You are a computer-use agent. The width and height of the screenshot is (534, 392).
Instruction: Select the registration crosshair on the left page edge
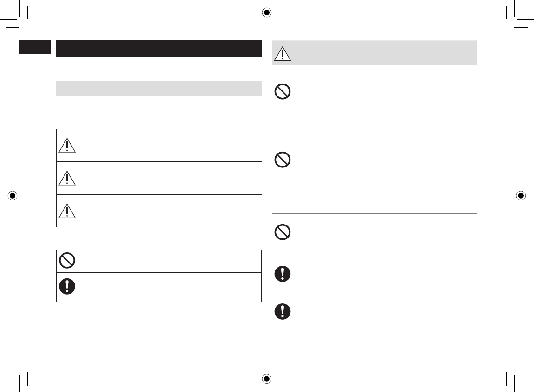click(x=13, y=196)
